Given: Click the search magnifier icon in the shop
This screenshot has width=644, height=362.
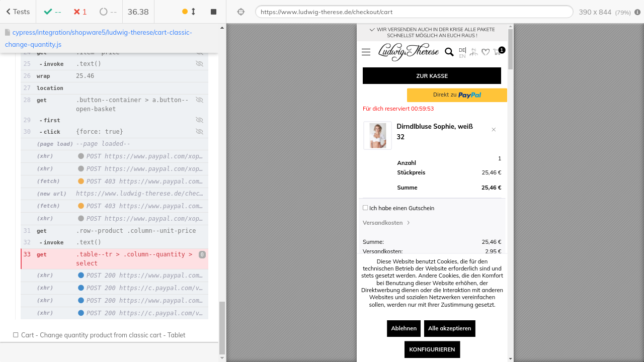Looking at the screenshot, I should [449, 52].
